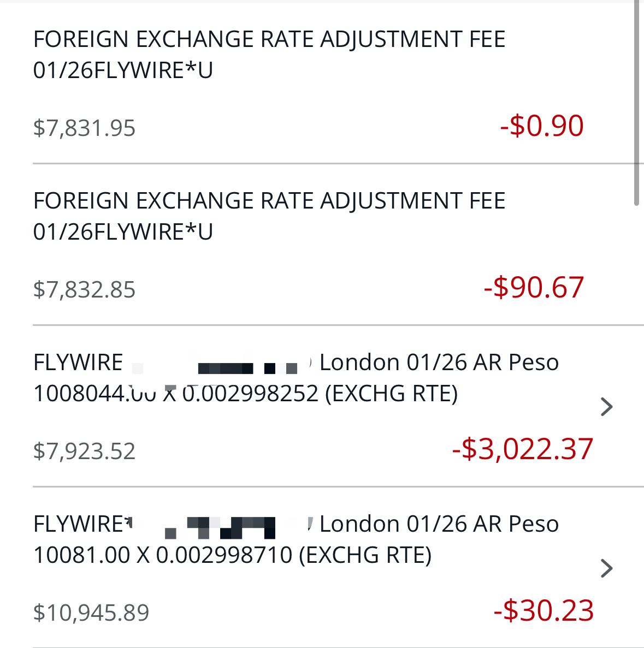The width and height of the screenshot is (644, 648).
Task: Expand the -$3,022.37 Flywire transaction chevron
Action: pos(606,407)
